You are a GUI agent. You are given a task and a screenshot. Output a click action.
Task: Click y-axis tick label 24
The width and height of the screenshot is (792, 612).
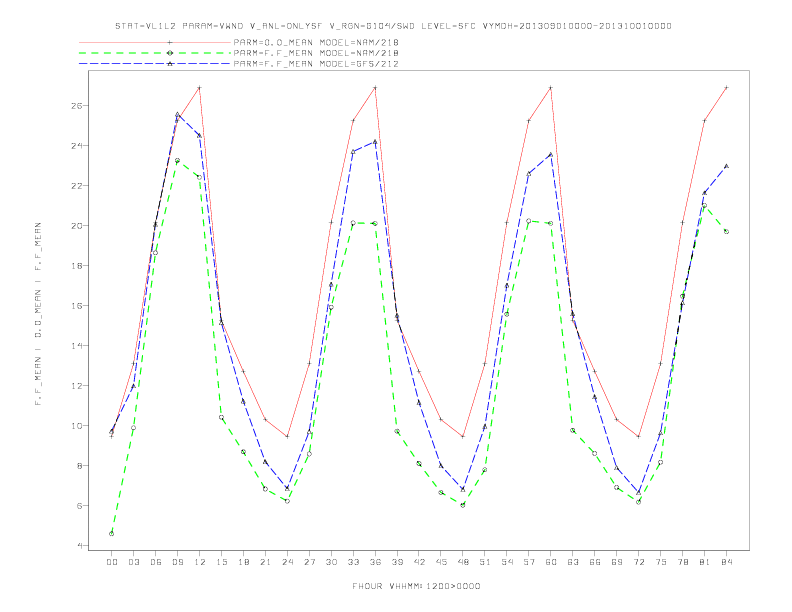coord(76,146)
